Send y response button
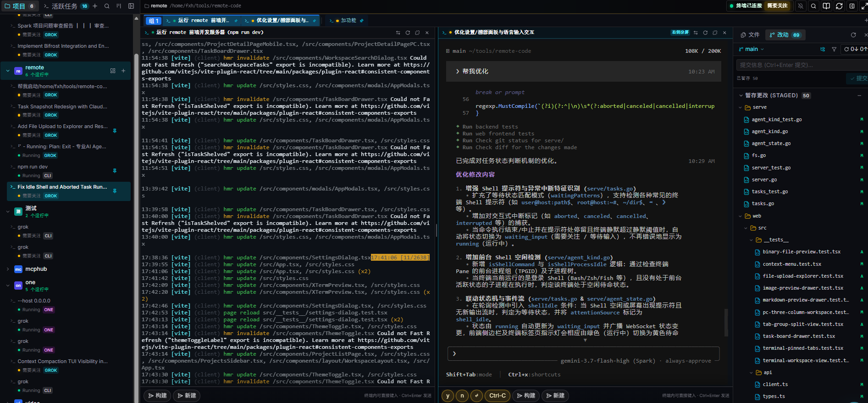868x403 pixels. pos(448,396)
